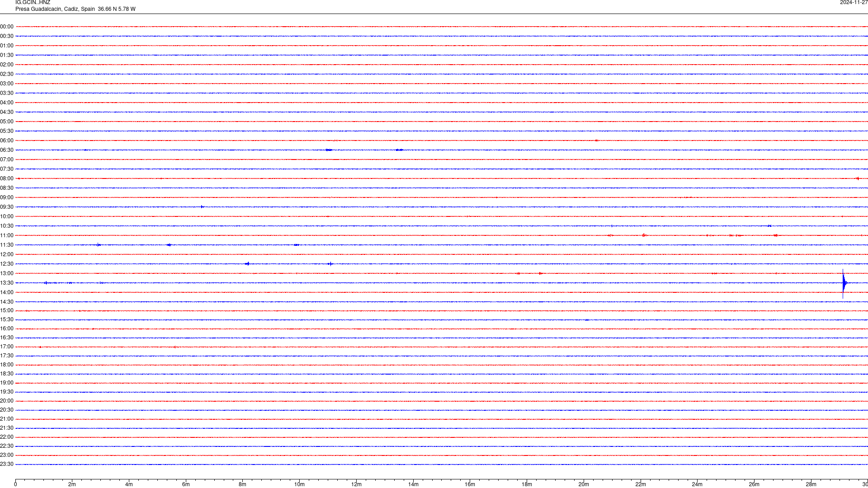Click the 00:00 row time label
The image size is (868, 488).
pos(7,27)
